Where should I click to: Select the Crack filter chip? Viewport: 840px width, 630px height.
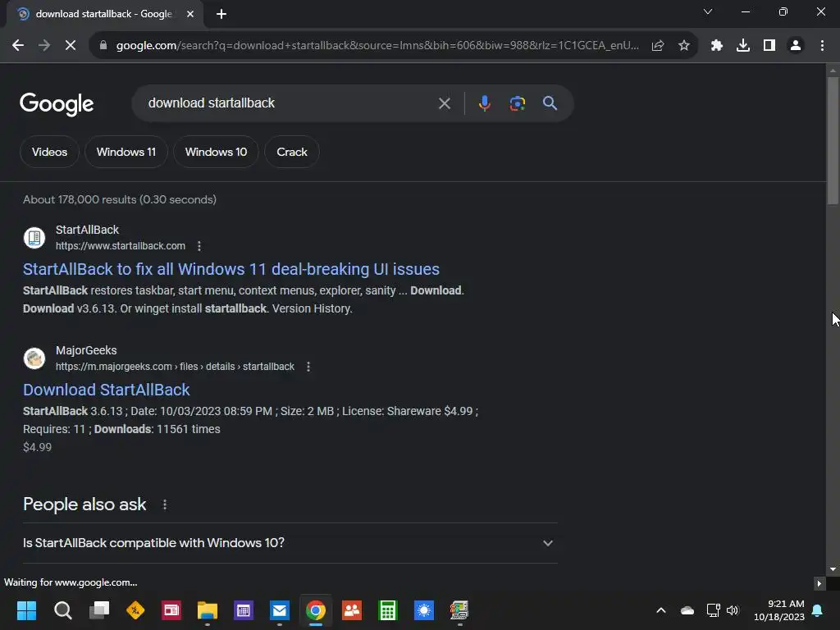(x=292, y=152)
